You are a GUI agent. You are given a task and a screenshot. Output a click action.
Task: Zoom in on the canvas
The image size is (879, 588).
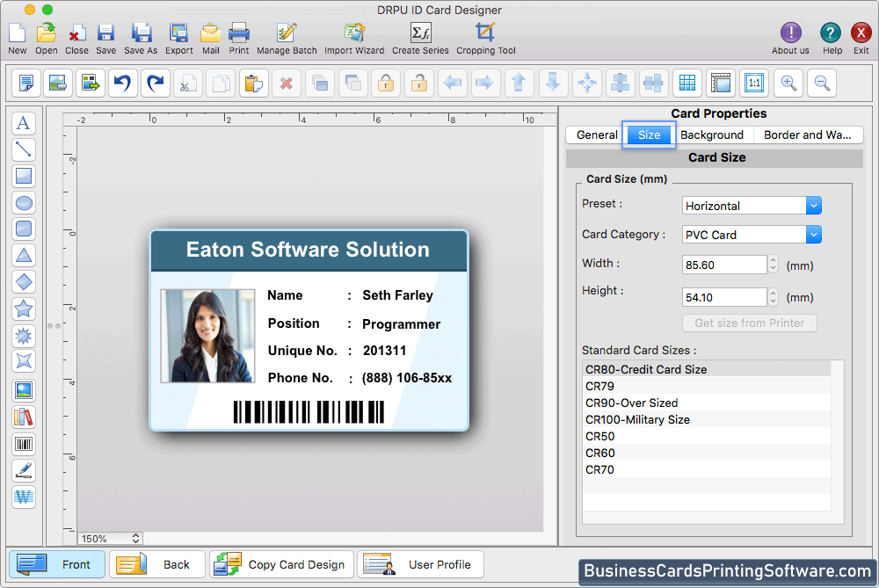(788, 83)
